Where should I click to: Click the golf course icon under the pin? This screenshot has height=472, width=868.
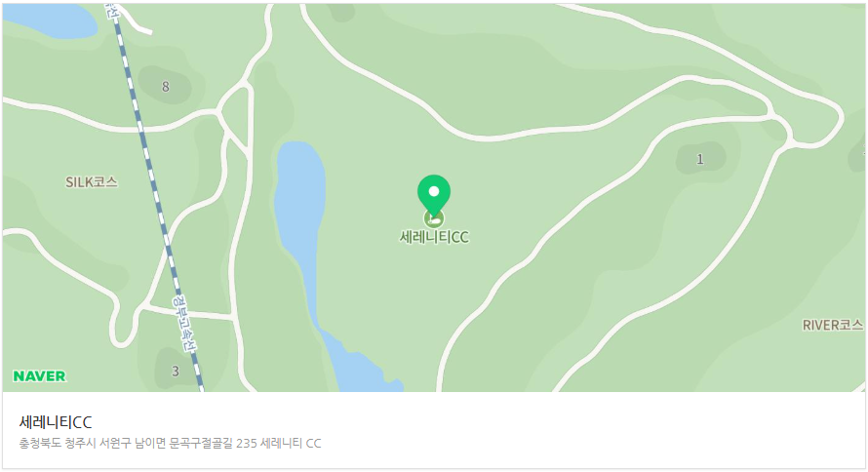[434, 218]
